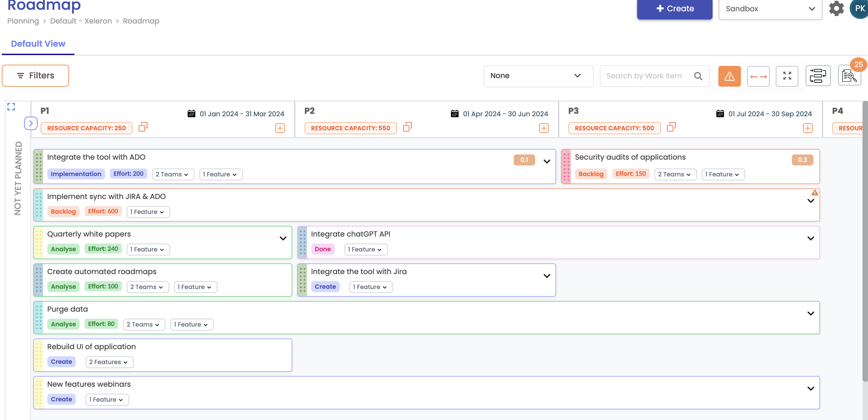
Task: Click the warning indicator on Implement sync card
Action: tap(815, 193)
